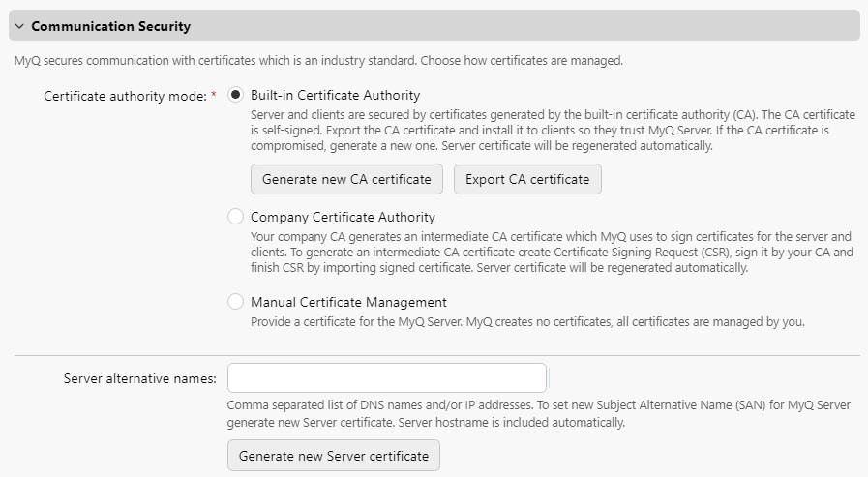Click the Manual Certificate Management label text
Screen dimensions: 868x477
click(x=348, y=302)
